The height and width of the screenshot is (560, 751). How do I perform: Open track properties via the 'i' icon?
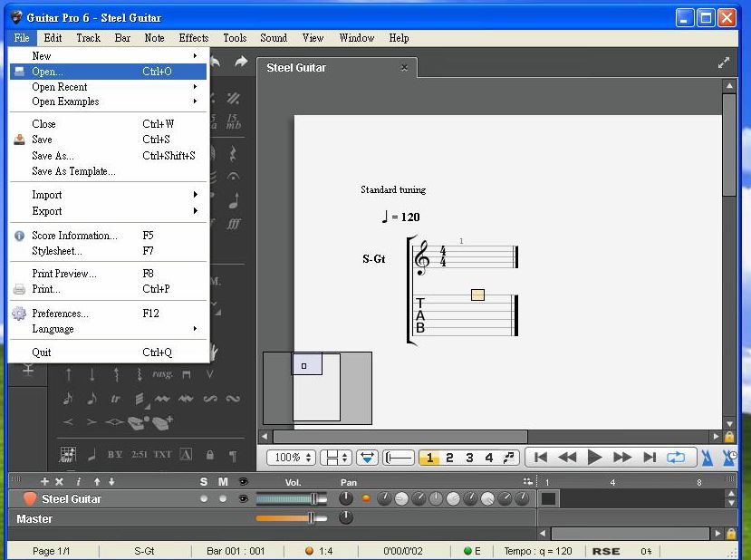click(x=78, y=481)
